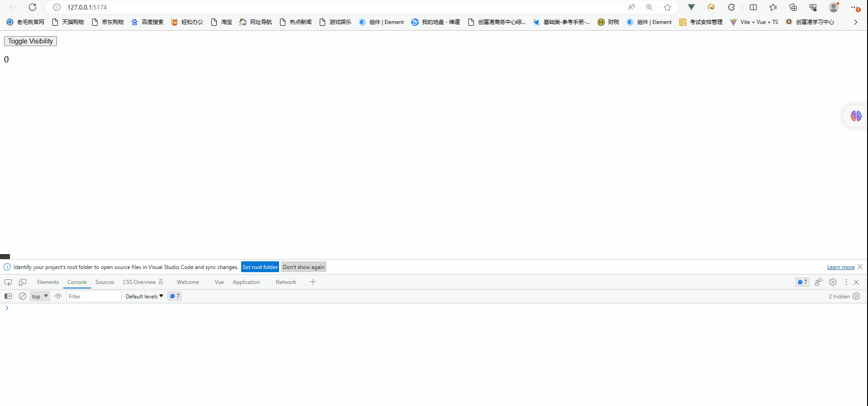
Task: Add this page to favorites with the star
Action: click(667, 7)
